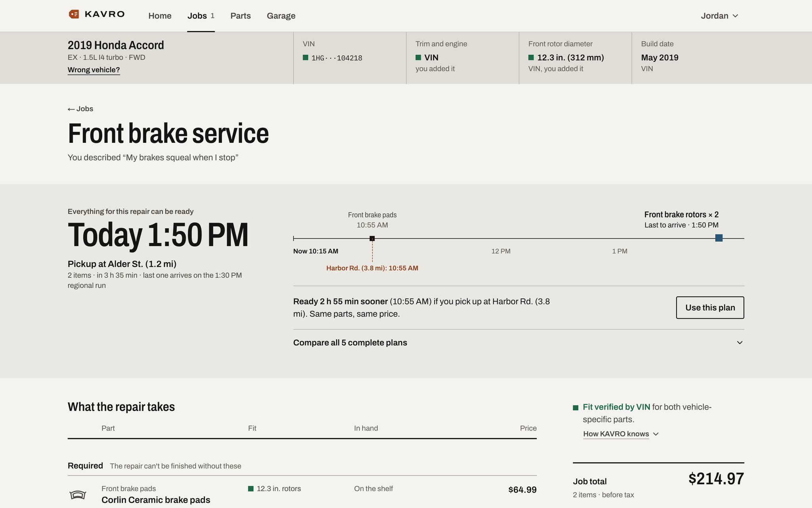Click the VIN number 1HG···104218
The width and height of the screenshot is (812, 508).
tap(337, 58)
